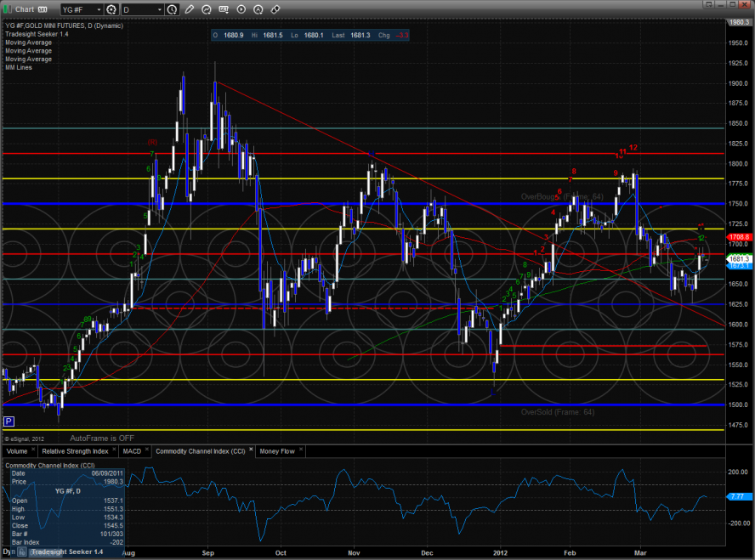Click the Tradesight Seeker 1.4 study label
755x560 pixels.
coord(36,34)
